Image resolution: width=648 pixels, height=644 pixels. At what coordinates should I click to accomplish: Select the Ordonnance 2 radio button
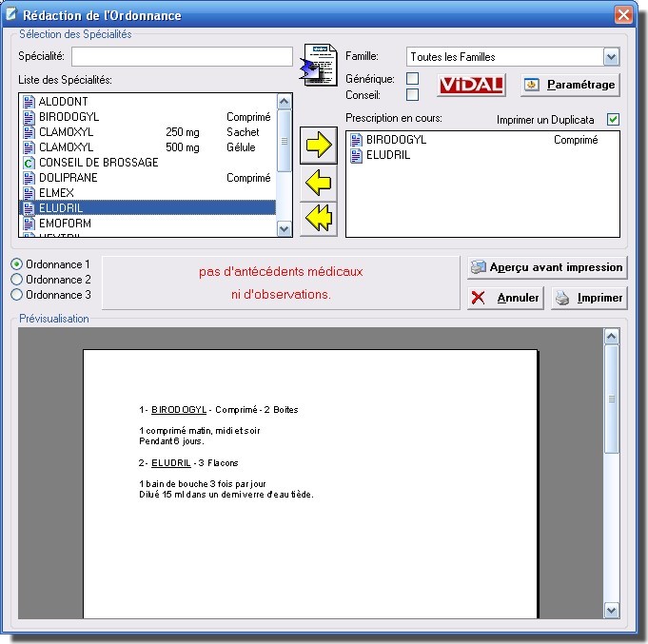[16, 280]
